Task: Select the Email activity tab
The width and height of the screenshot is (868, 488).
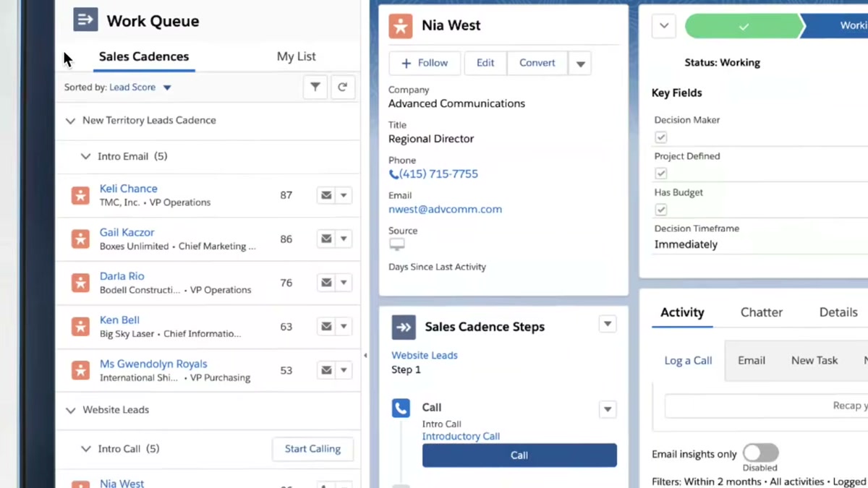Action: [752, 360]
